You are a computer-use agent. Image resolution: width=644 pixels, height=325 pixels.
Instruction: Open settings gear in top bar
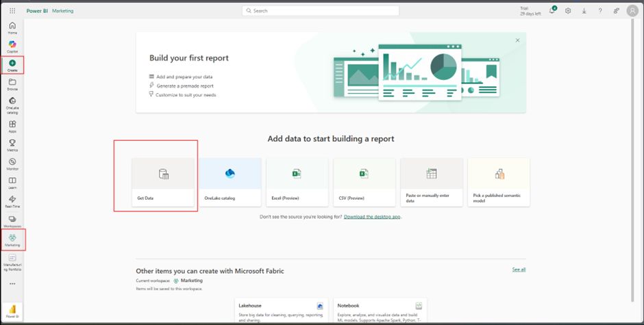568,11
